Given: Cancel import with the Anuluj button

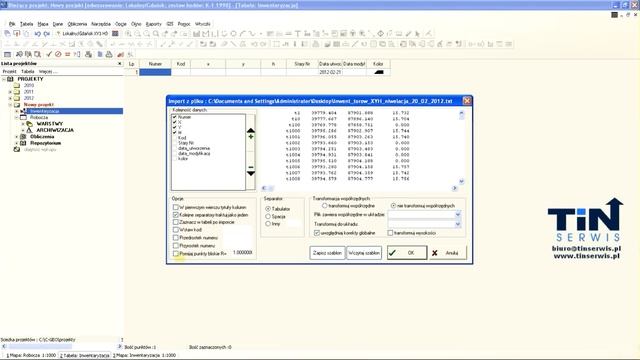Looking at the screenshot, I should [447, 253].
